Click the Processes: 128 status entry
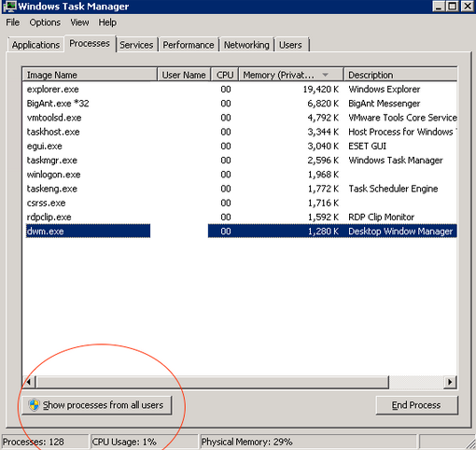 45,442
